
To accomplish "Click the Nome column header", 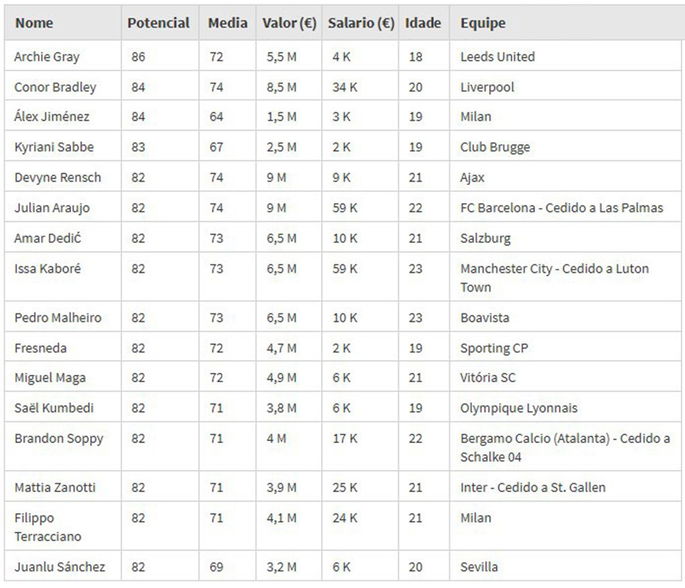I will click(34, 23).
